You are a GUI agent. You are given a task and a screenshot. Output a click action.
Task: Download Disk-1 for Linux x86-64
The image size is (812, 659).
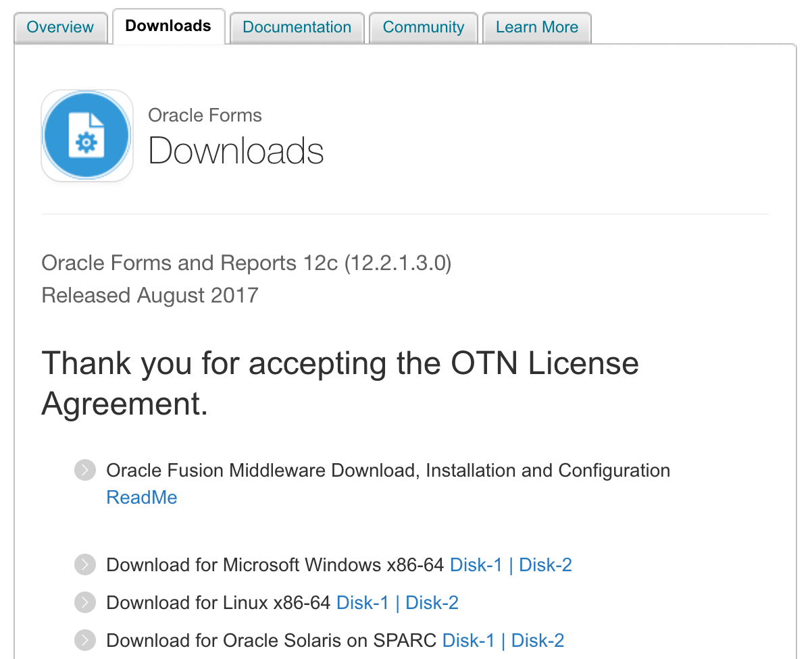363,602
